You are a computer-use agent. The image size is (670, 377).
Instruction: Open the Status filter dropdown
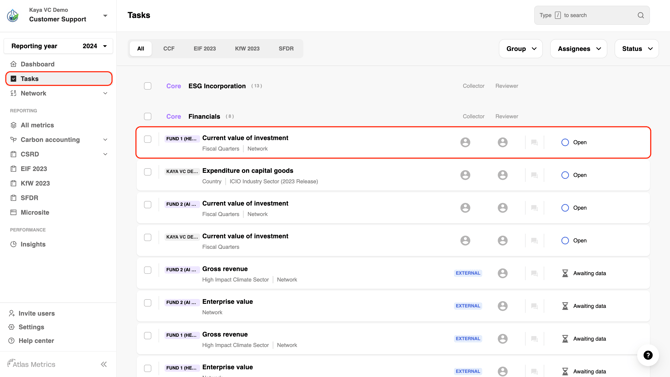(637, 49)
